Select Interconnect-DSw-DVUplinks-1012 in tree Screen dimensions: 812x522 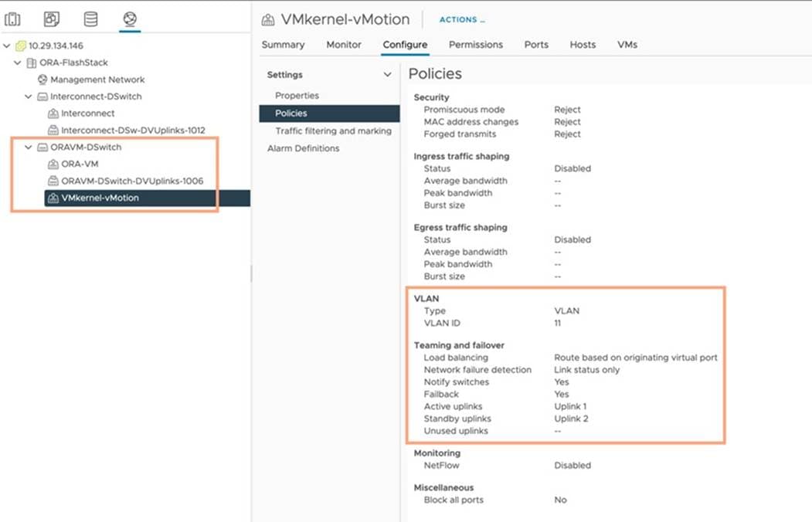tap(133, 130)
